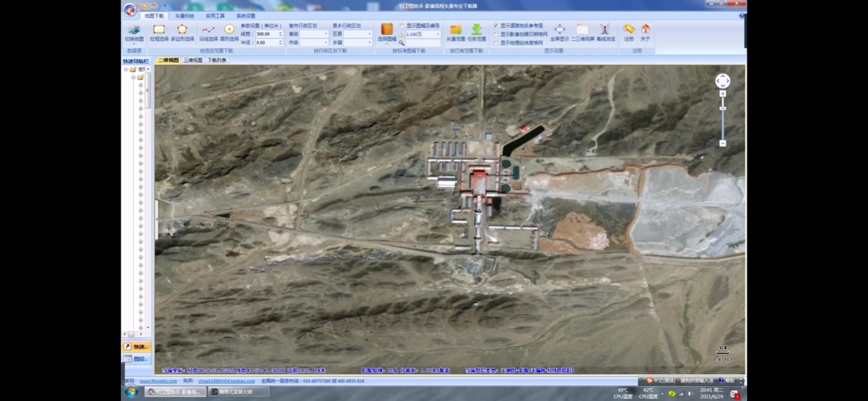Viewport: 868px width, 401px height.
Task: Switch to the 矢量标绘 ribbon tab
Action: pos(184,16)
